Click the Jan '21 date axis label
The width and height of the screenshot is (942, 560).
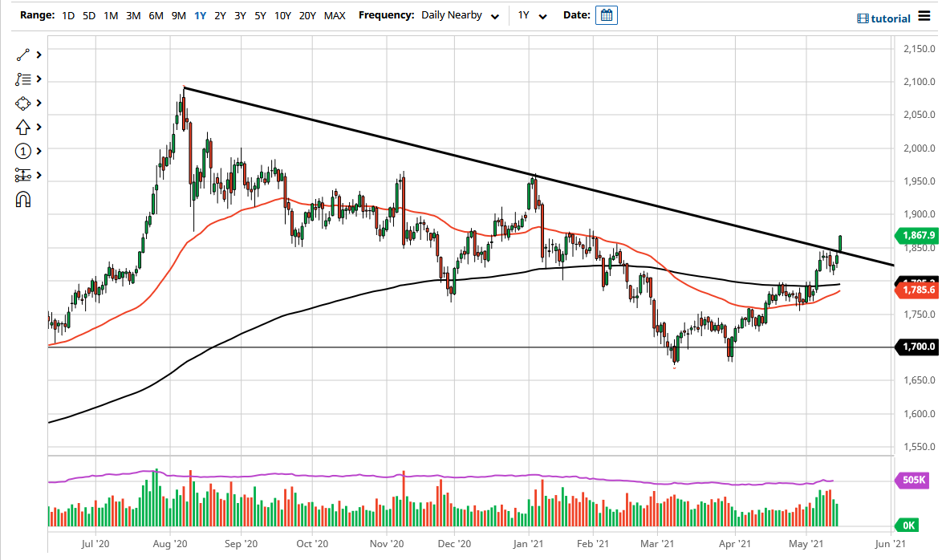pyautogui.click(x=528, y=544)
